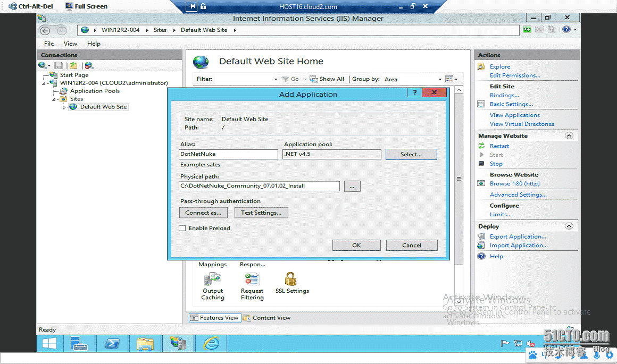Screen dimensions: 617x364
Task: Click the Ctrl-Alt-Del remote control icon
Action: pyautogui.click(x=30, y=6)
